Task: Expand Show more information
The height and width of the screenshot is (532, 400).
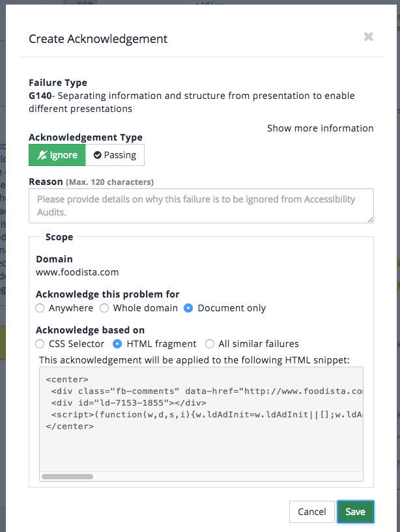Action: 320,128
